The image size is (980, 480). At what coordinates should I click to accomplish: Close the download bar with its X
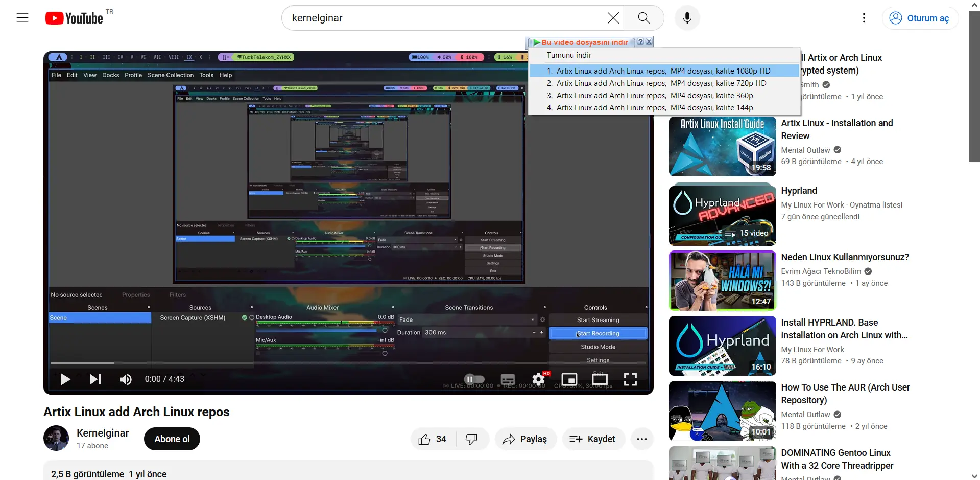[x=649, y=42]
